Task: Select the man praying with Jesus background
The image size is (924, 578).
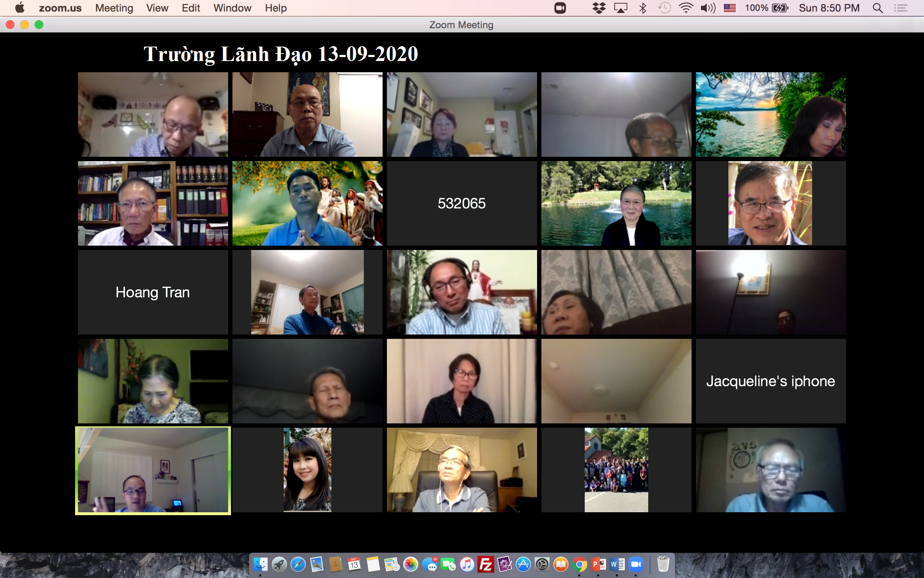Action: coord(308,203)
